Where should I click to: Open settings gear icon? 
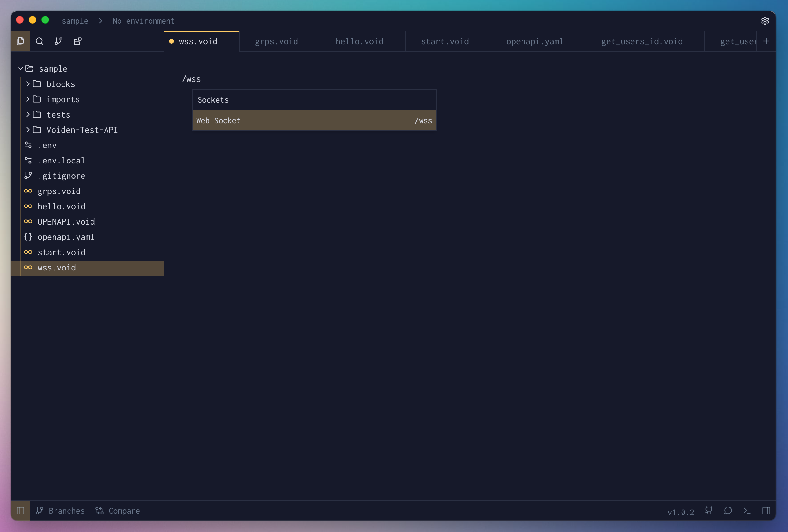click(765, 21)
